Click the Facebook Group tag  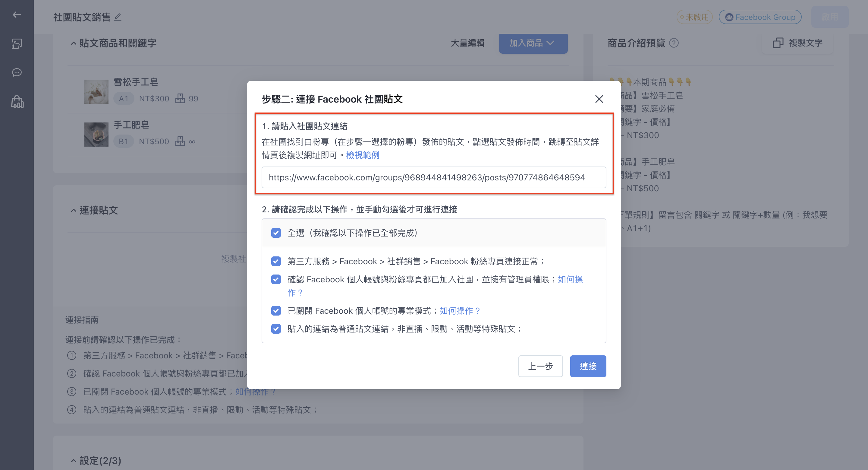(x=760, y=17)
